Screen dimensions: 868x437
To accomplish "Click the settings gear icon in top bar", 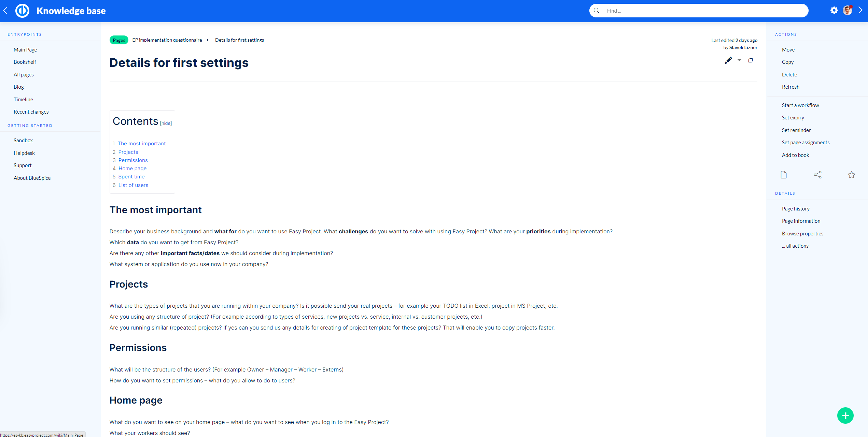I will tap(835, 10).
